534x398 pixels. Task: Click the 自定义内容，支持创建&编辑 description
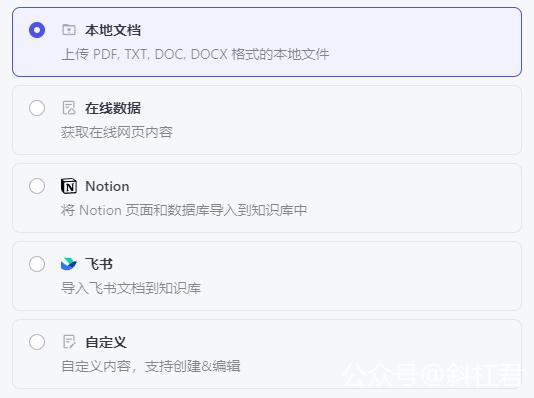[151, 366]
